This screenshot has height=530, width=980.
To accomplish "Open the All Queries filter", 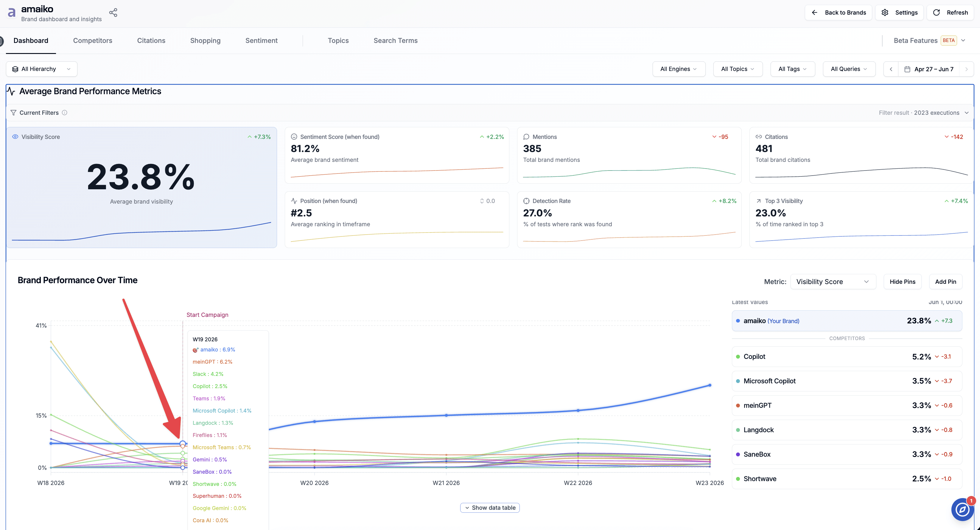I will point(849,69).
